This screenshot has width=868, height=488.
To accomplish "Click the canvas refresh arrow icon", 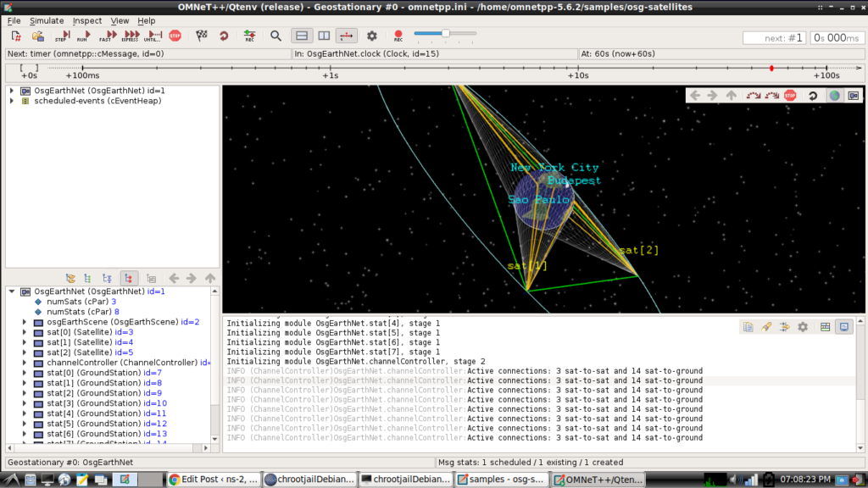I will click(813, 95).
